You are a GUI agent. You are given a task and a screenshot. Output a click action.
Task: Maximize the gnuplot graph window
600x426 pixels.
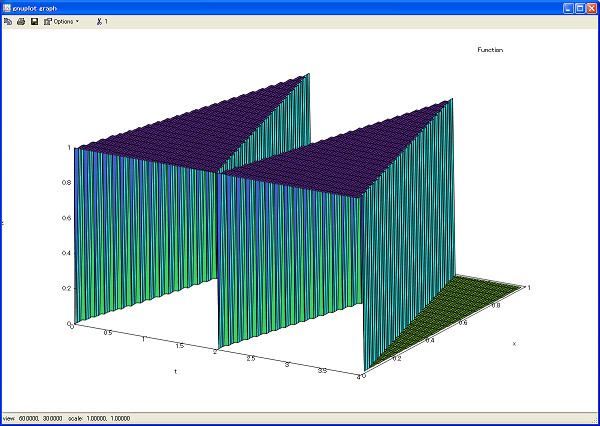[580, 8]
